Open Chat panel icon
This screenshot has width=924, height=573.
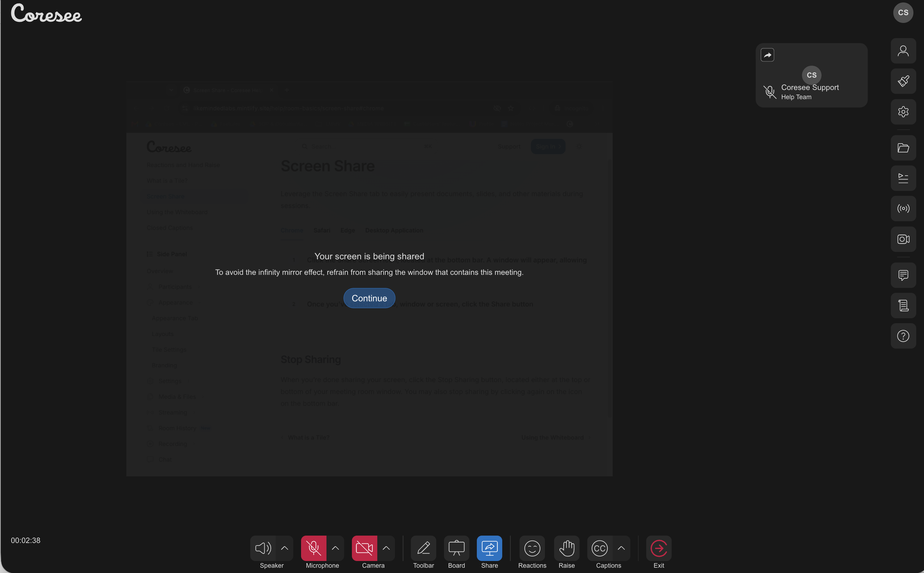click(903, 275)
